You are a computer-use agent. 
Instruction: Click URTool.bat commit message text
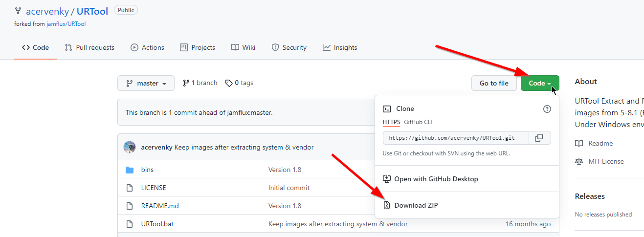pyautogui.click(x=338, y=224)
